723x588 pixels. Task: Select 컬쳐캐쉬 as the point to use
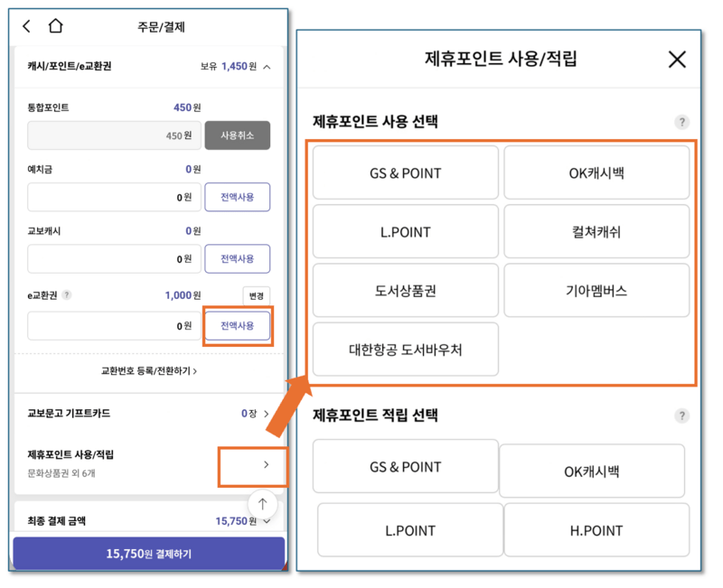pyautogui.click(x=596, y=231)
